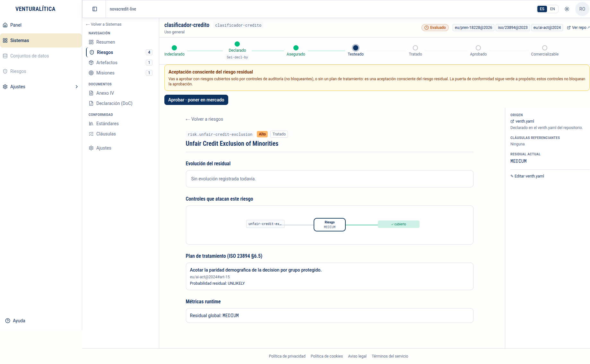Image resolution: width=590 pixels, height=364 pixels.
Task: Click the Comercializable stage marker
Action: (545, 48)
